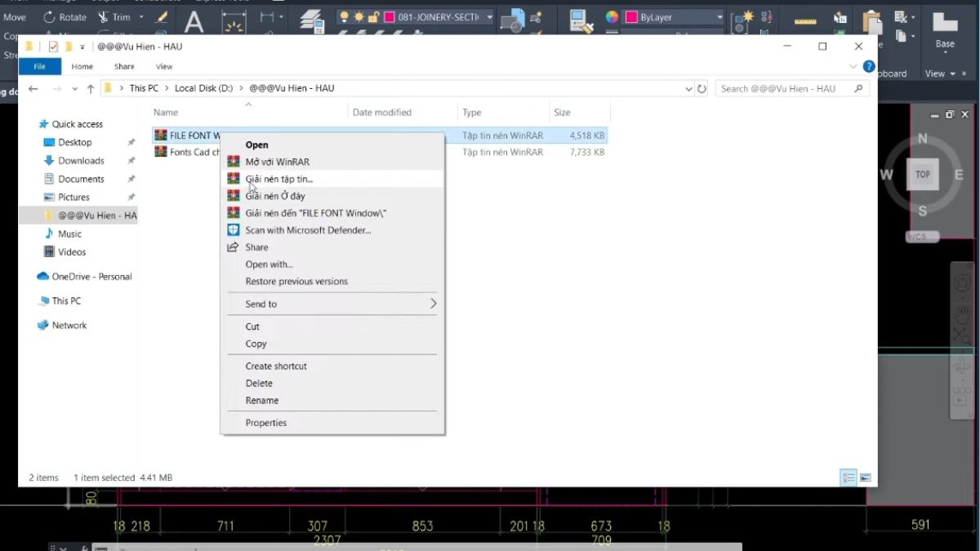Image resolution: width=980 pixels, height=551 pixels.
Task: Open Downloads in the navigation pane
Action: [x=81, y=161]
